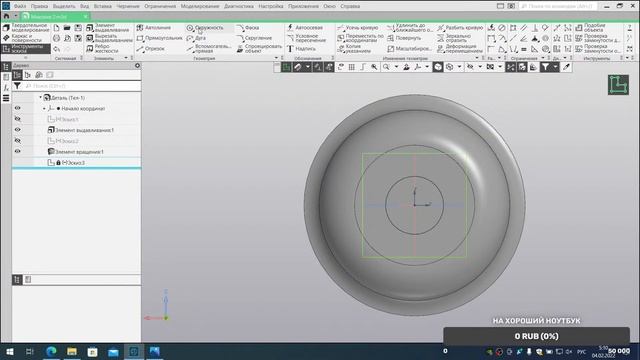Print the document with the printer icon
Screen dimensions: 640x360
click(x=56, y=38)
